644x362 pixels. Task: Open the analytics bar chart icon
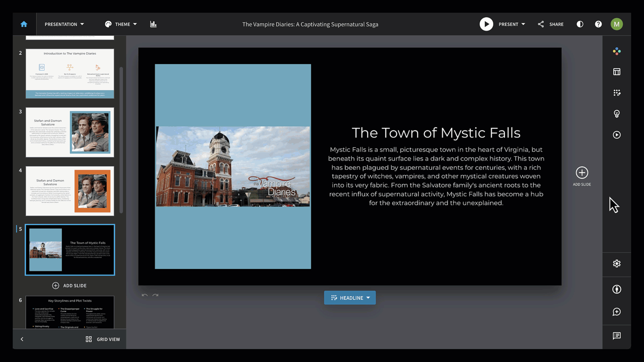(x=153, y=24)
